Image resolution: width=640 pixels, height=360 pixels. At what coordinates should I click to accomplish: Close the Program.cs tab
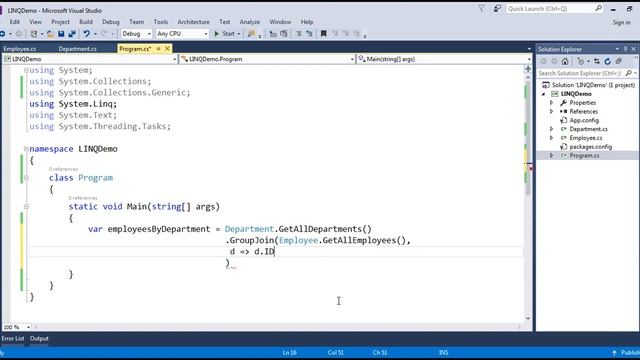click(167, 49)
